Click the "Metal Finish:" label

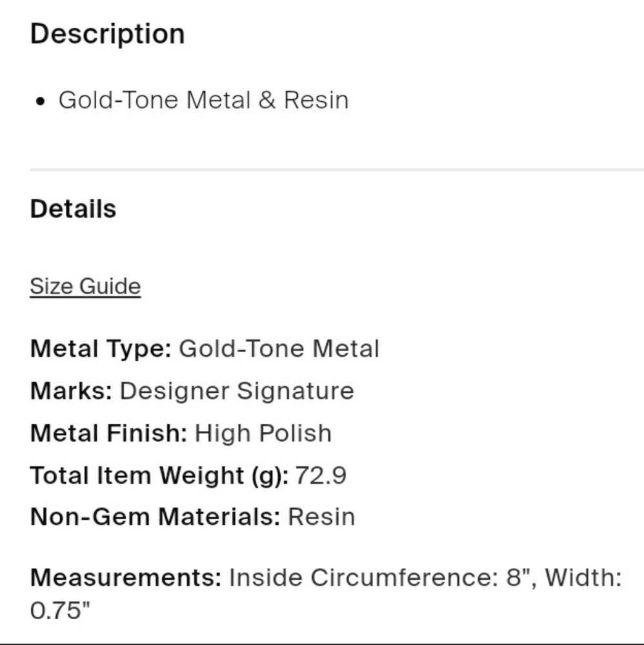click(108, 433)
